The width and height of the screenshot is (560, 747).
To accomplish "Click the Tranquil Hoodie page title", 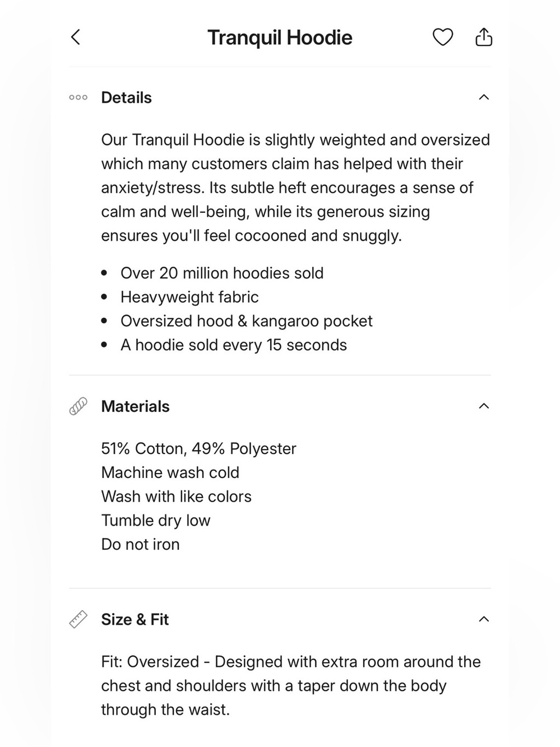I will 280,38.
